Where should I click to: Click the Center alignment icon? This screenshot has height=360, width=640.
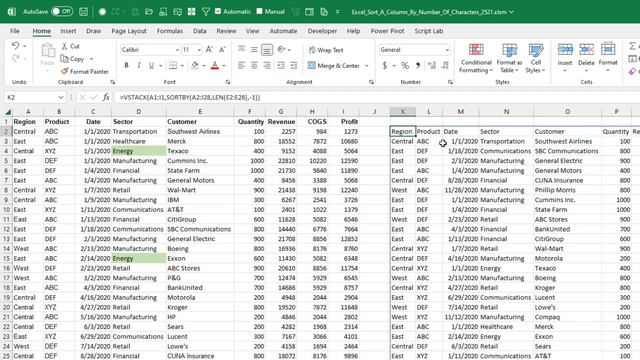coord(254,65)
